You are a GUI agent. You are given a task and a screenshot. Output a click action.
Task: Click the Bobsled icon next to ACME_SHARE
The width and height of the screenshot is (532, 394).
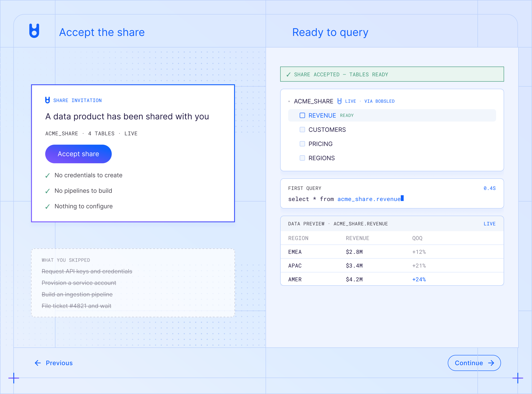click(x=340, y=101)
